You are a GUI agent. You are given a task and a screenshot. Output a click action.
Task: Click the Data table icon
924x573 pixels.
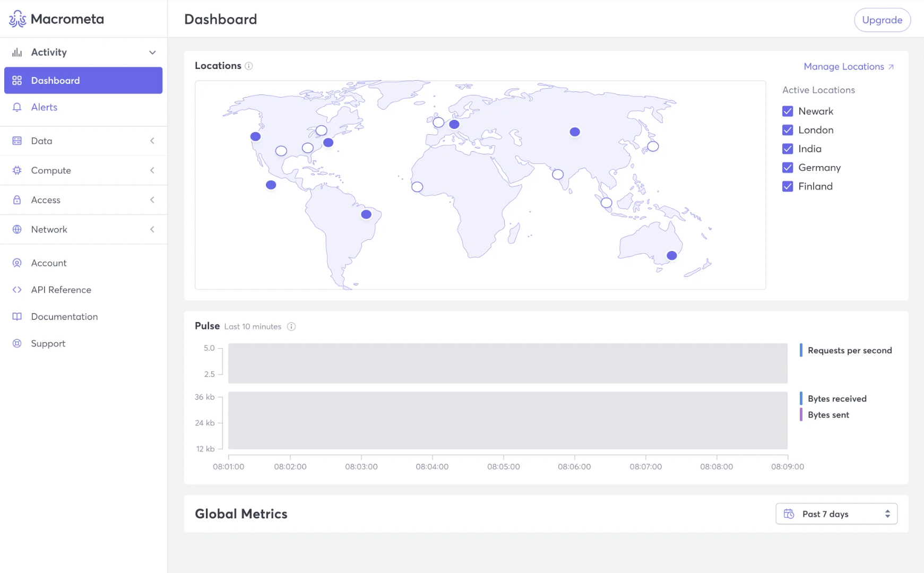tap(17, 141)
